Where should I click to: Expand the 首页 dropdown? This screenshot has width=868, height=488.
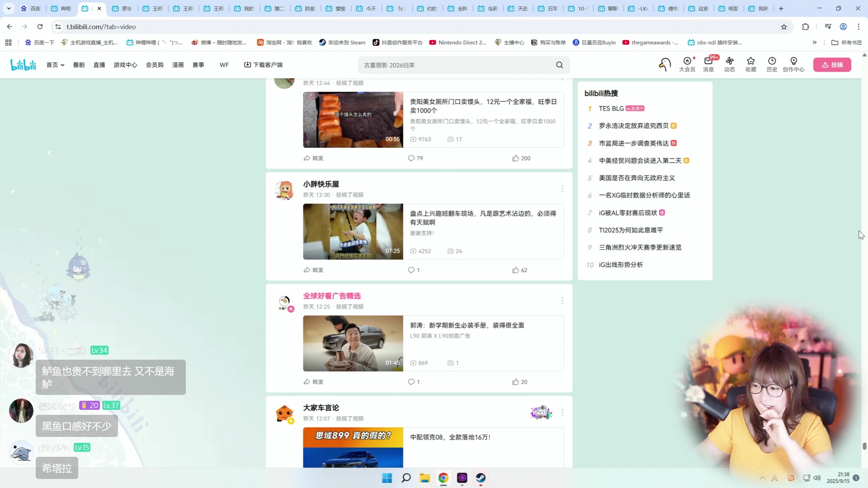coord(55,65)
